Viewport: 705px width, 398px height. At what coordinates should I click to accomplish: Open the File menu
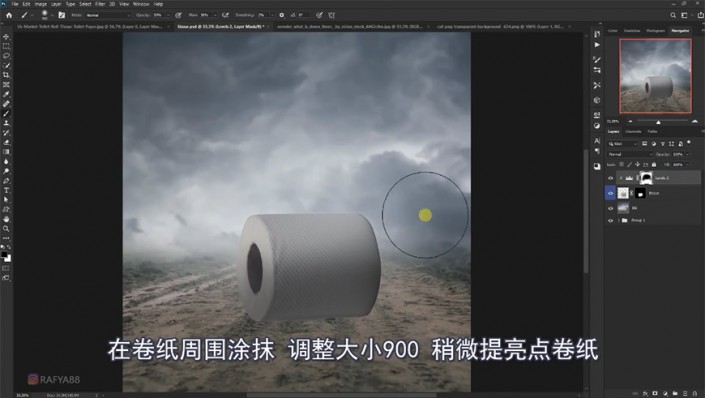[x=15, y=4]
